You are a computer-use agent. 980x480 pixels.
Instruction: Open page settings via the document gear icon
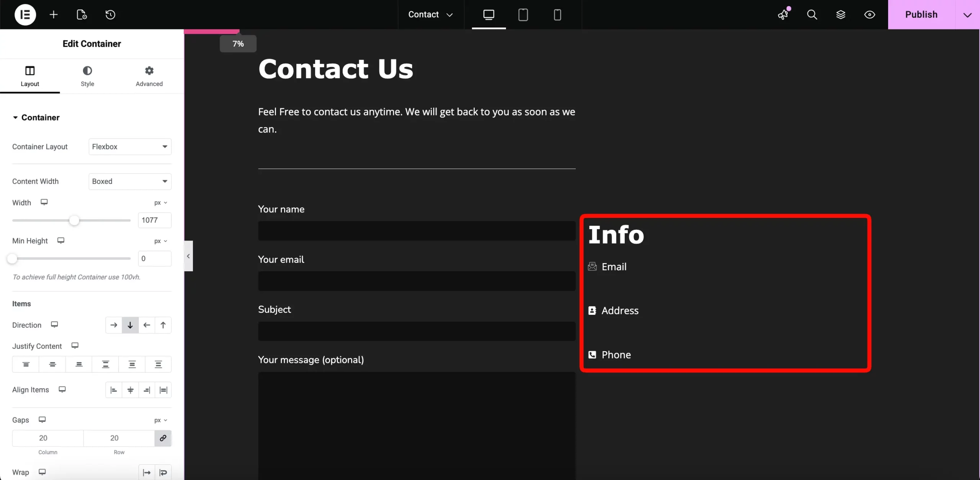(80, 15)
